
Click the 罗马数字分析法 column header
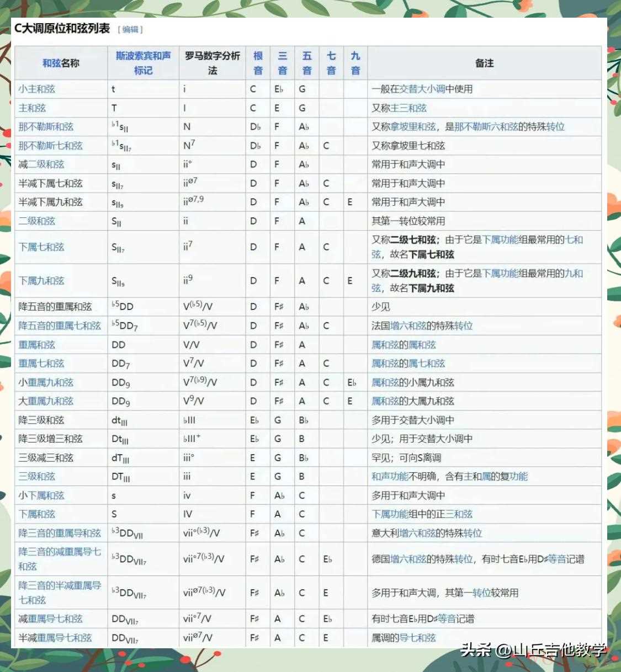click(213, 63)
